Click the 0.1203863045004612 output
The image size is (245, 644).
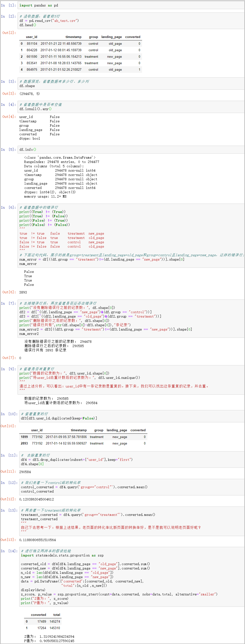click(x=37, y=499)
